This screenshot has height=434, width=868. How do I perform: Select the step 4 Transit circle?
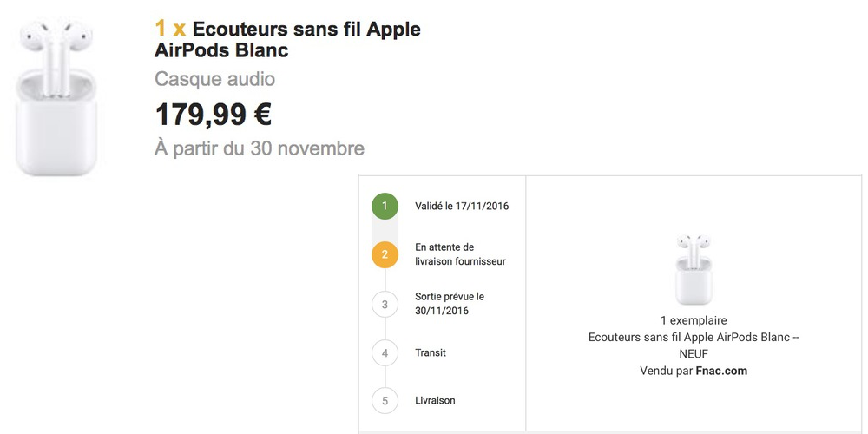point(385,352)
